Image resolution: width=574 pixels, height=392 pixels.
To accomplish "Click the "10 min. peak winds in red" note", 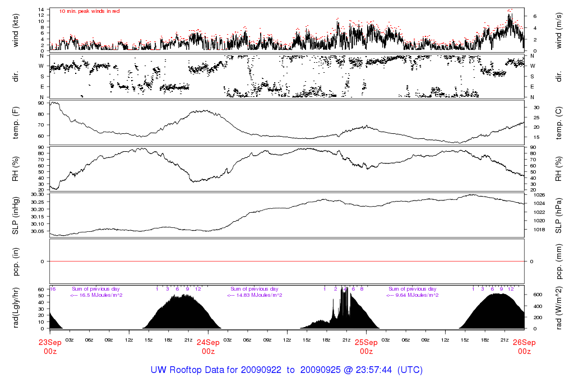I will click(x=89, y=11).
